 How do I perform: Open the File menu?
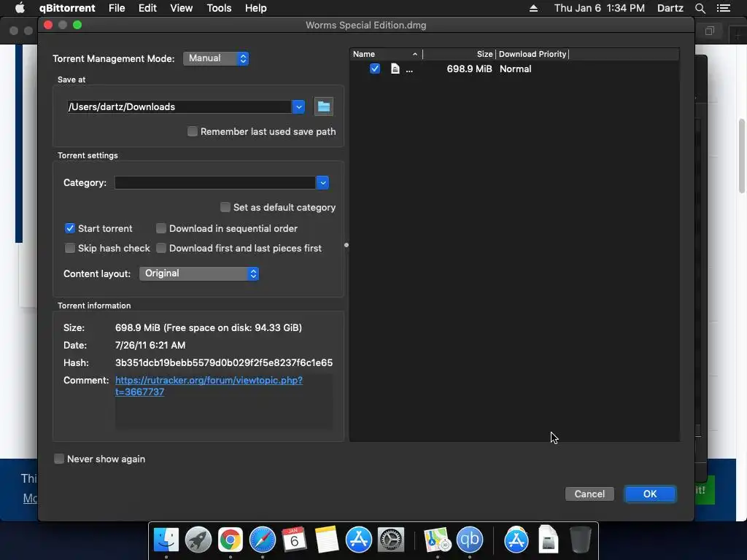coord(117,8)
